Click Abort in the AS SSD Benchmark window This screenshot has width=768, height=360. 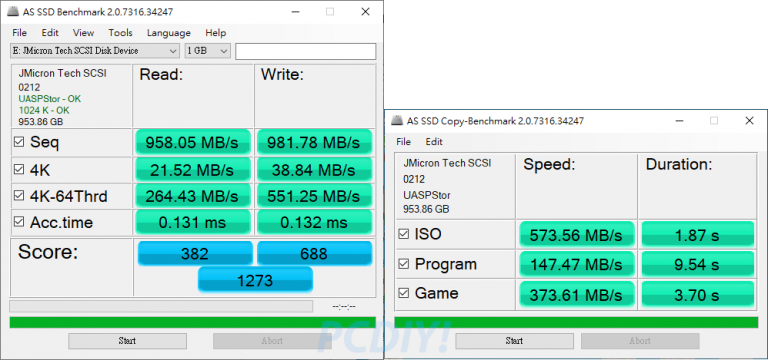point(272,341)
